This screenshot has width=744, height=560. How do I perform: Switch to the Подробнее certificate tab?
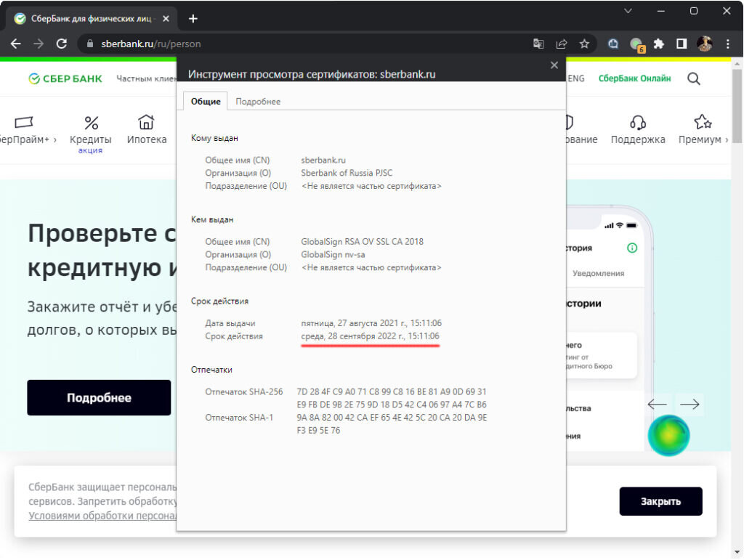pos(258,102)
